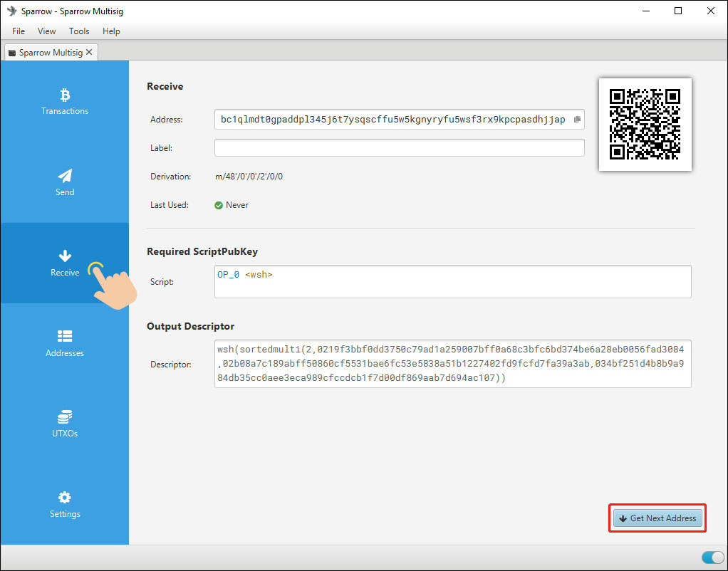
Task: Open the Transactions panel via Bitcoin icon
Action: click(x=65, y=95)
